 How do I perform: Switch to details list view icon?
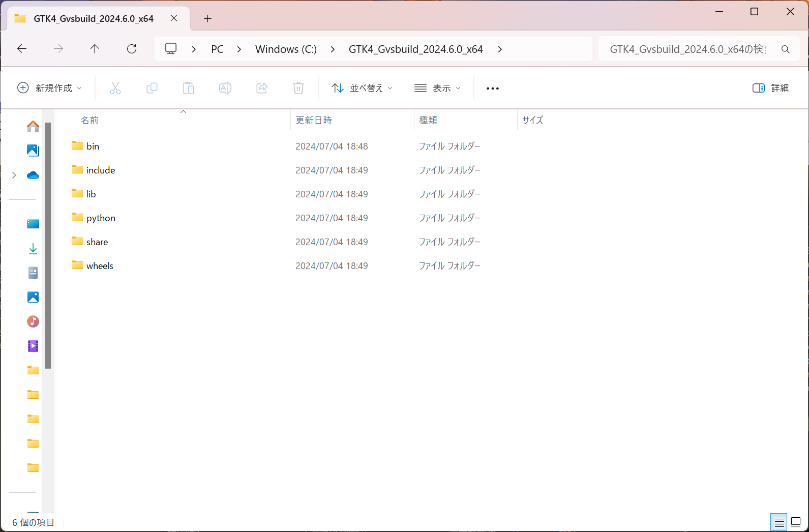(779, 522)
